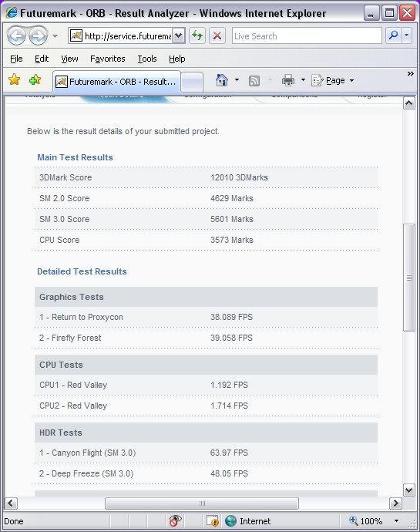Screen dimensions: 420x532
Task: Refresh the page with green arrows
Action: (197, 35)
